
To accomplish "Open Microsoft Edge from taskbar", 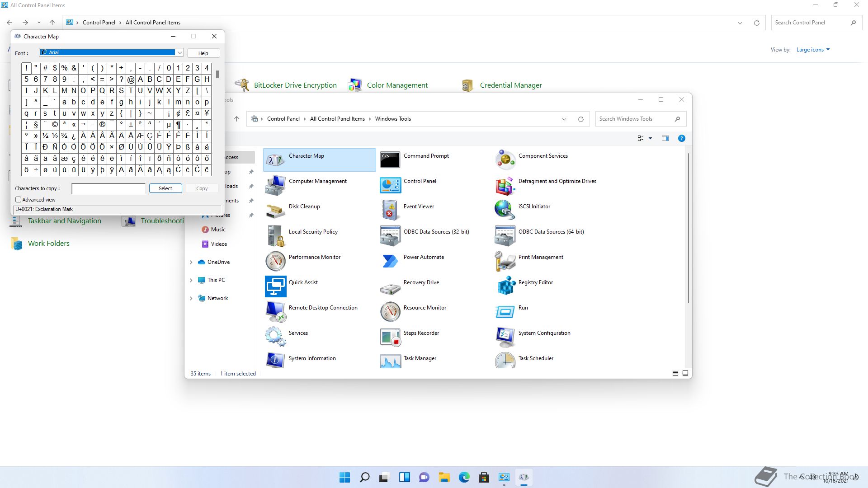I will pos(464,477).
